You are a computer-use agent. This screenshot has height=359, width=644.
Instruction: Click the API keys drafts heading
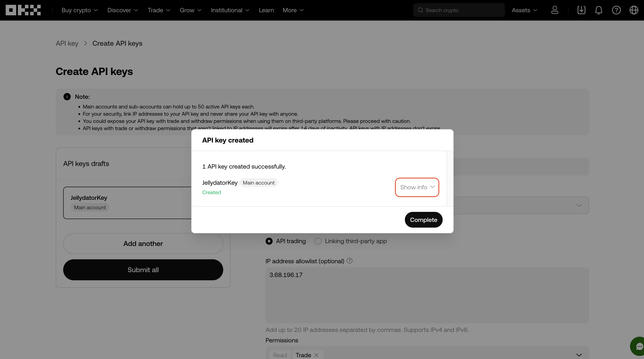coord(86,164)
